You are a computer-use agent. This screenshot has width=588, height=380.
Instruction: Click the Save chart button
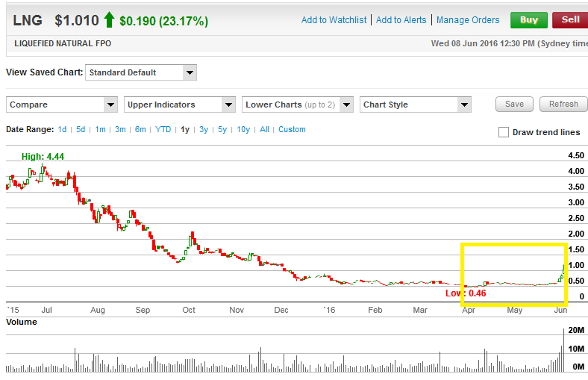(514, 105)
